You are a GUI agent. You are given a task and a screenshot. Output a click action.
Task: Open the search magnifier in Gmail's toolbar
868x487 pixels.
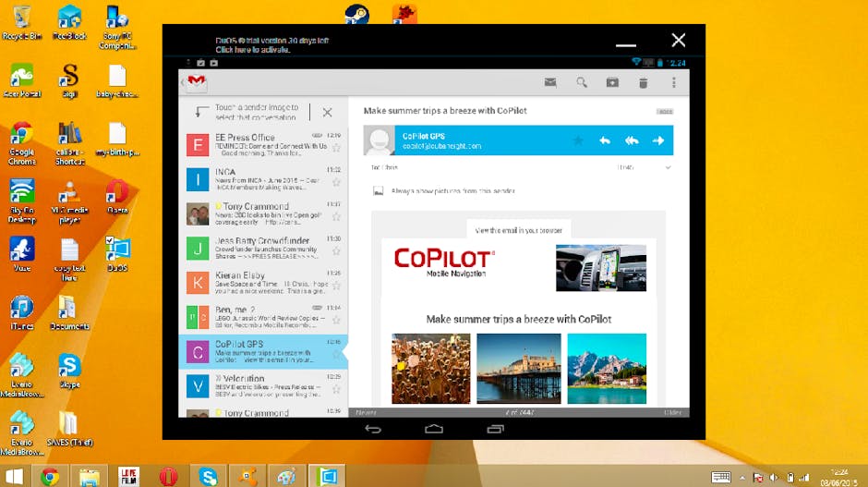582,83
